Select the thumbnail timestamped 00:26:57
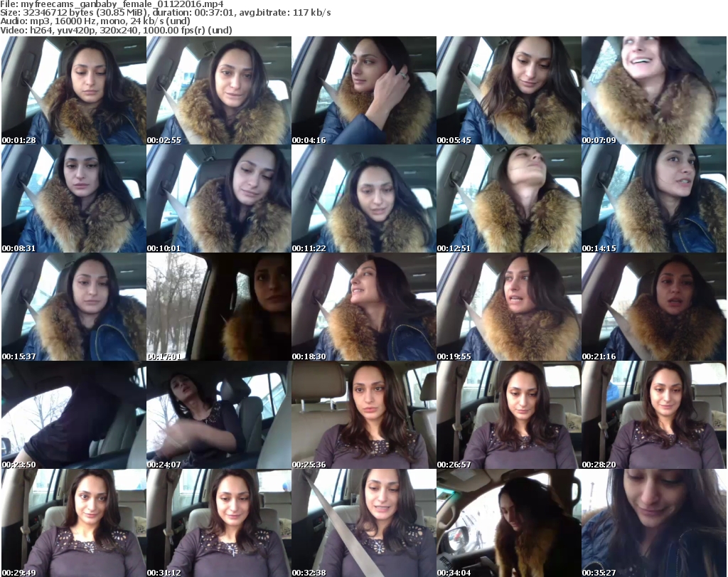Screen dimensions: 728x577 tap(509, 415)
